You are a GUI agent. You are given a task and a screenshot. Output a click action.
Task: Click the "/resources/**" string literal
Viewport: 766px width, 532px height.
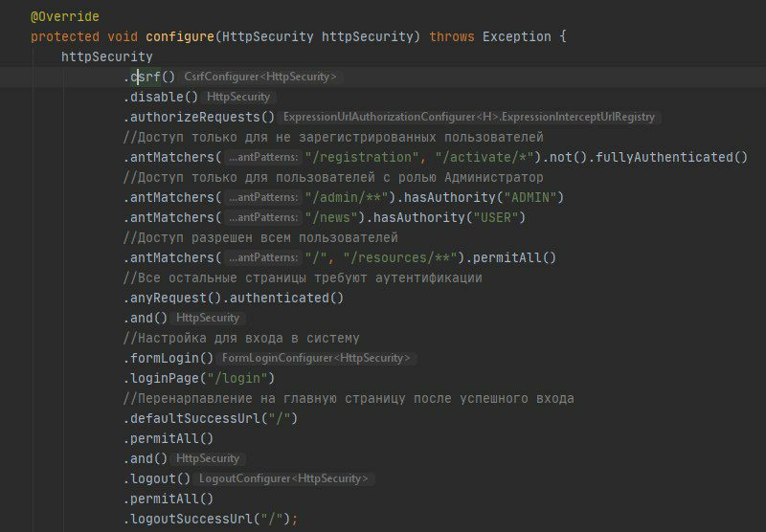pyautogui.click(x=400, y=257)
